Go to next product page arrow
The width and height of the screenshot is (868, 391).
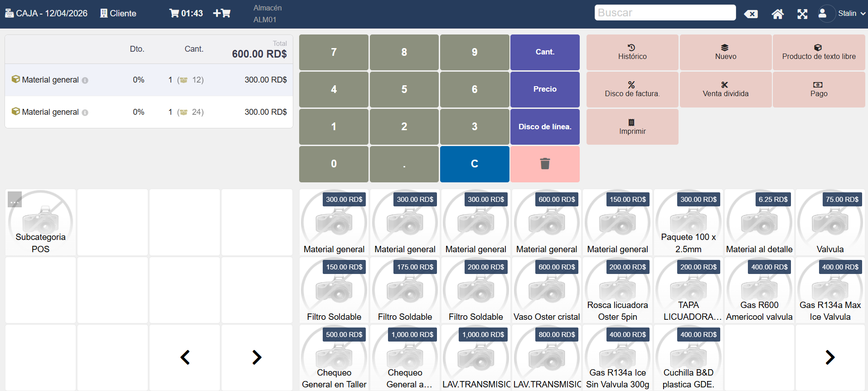830,357
